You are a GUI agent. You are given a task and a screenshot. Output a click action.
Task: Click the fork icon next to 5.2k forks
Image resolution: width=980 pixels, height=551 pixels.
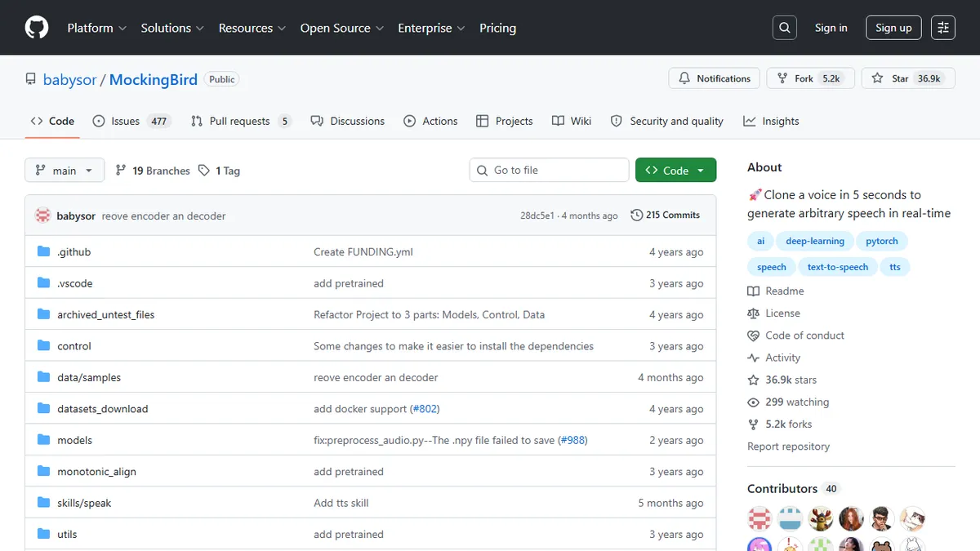(x=753, y=424)
